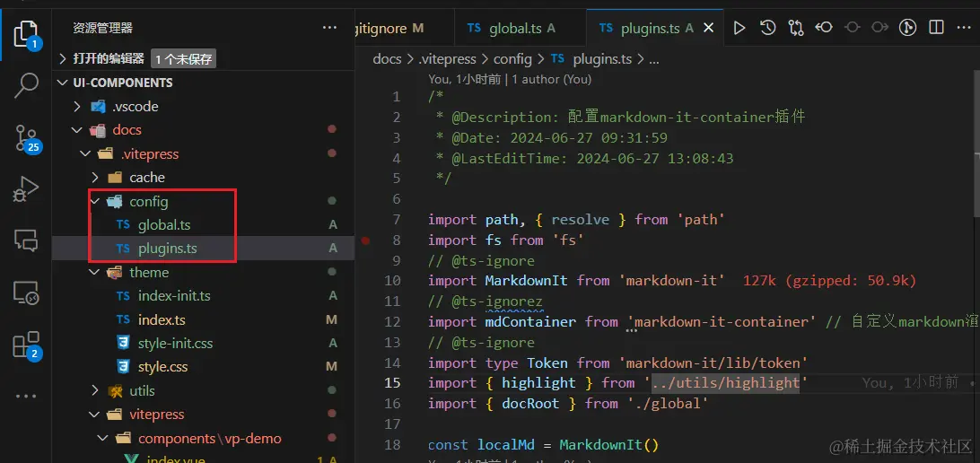Screen dimensions: 980x463
Task: Toggle file blame annotations git icon
Action: pyautogui.click(x=907, y=28)
